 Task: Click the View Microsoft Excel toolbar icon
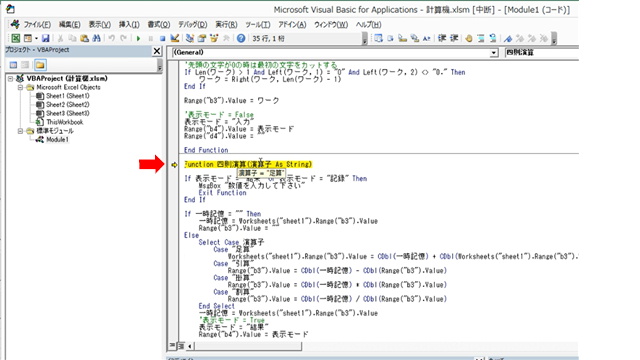(x=16, y=38)
